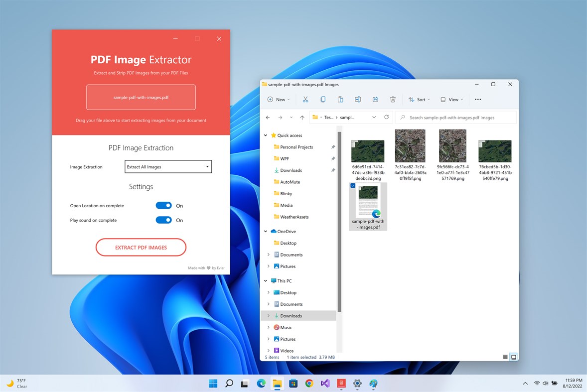Screen dimensions: 587x392
Task: Refresh the folder view
Action: pos(386,117)
